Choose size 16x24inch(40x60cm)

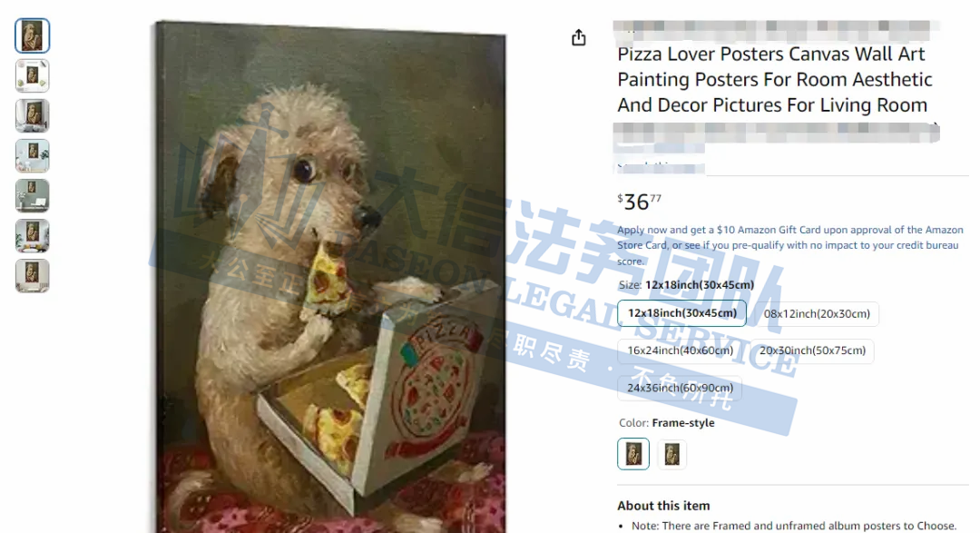(x=680, y=350)
